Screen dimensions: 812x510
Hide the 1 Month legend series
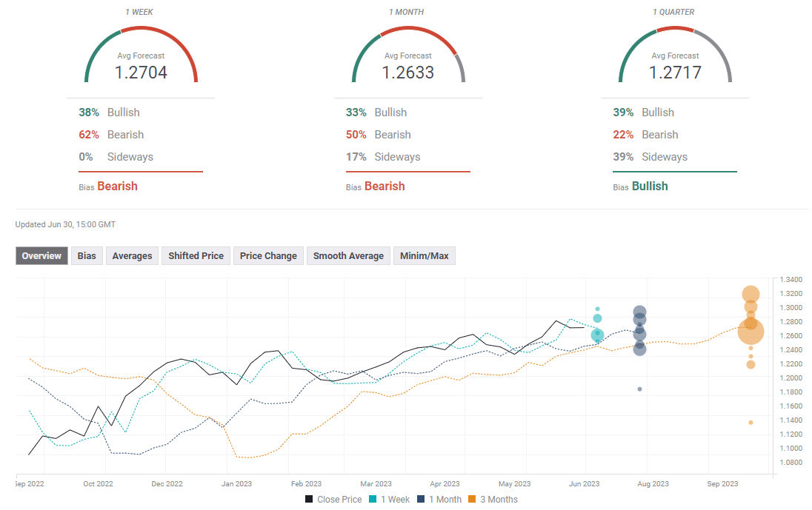(442, 500)
